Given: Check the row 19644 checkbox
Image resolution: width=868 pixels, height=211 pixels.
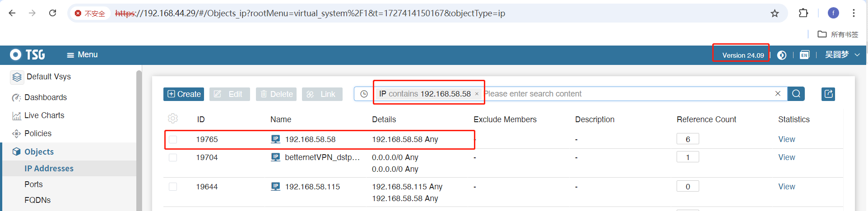Looking at the screenshot, I should 173,187.
